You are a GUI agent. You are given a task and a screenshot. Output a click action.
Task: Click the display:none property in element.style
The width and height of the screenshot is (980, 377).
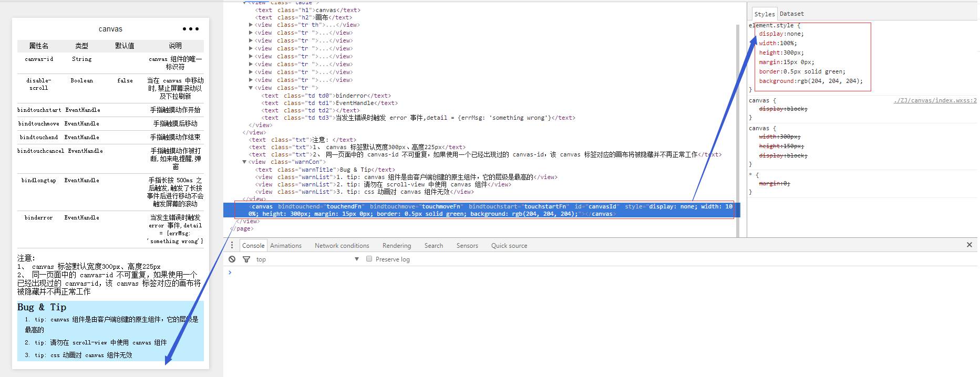click(x=781, y=34)
